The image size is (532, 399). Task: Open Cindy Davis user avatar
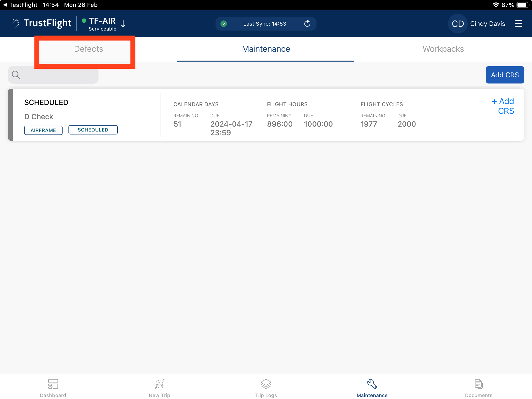point(458,24)
